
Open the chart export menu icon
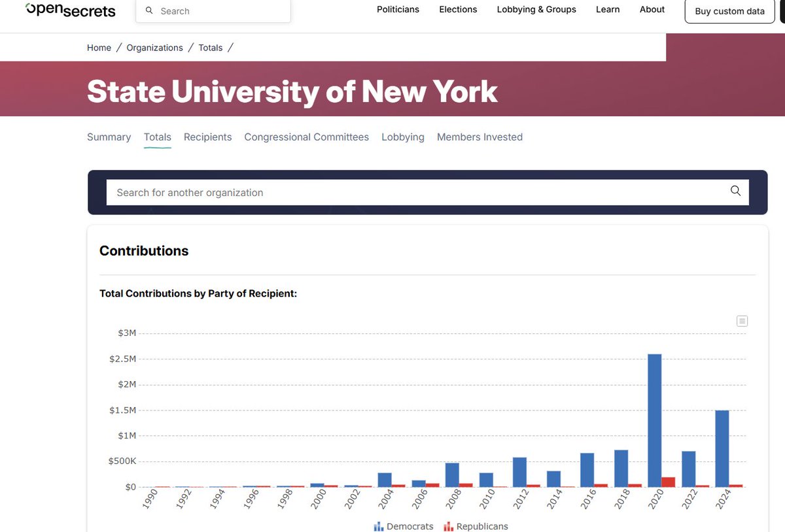click(742, 321)
